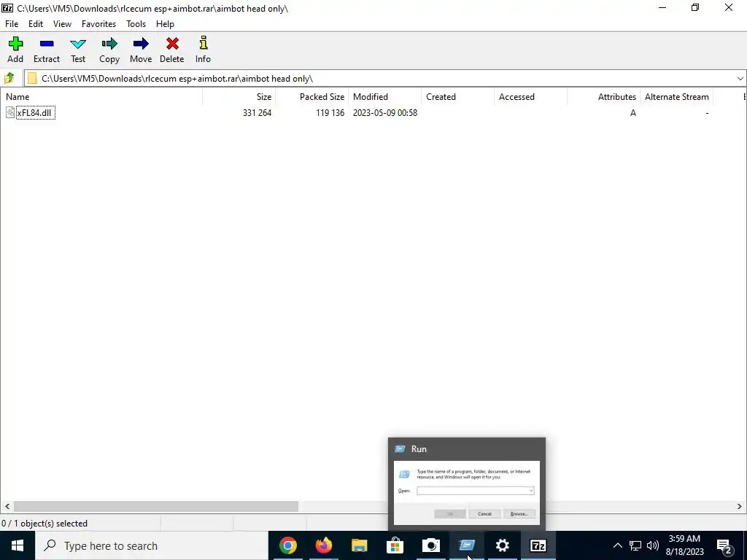
Task: Click the horizontal scrollbar right arrow
Action: point(740,506)
